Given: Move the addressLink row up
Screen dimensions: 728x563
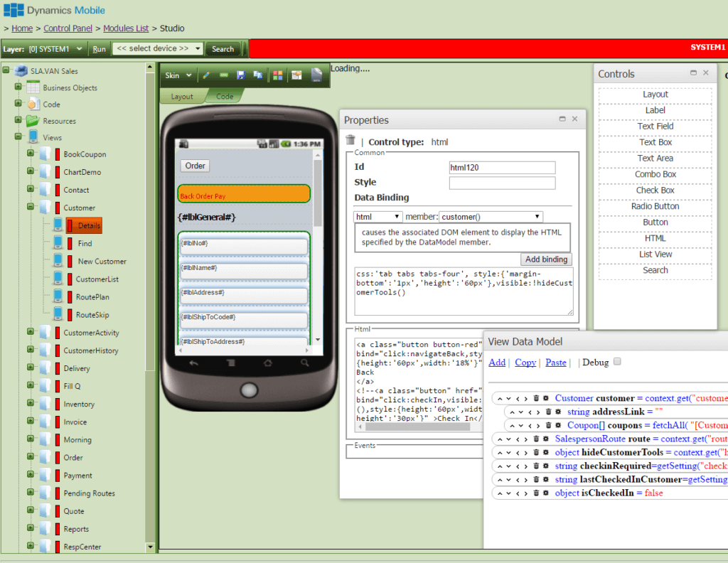Looking at the screenshot, I should (x=512, y=412).
